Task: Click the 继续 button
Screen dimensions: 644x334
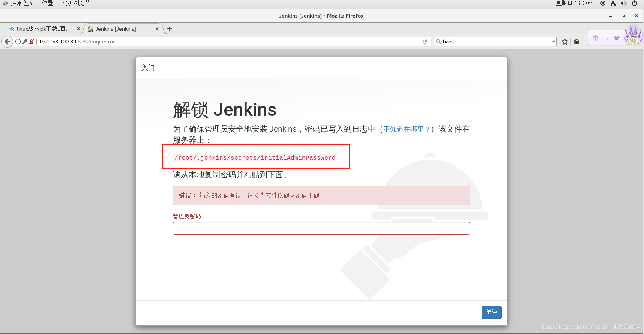Action: tap(492, 312)
